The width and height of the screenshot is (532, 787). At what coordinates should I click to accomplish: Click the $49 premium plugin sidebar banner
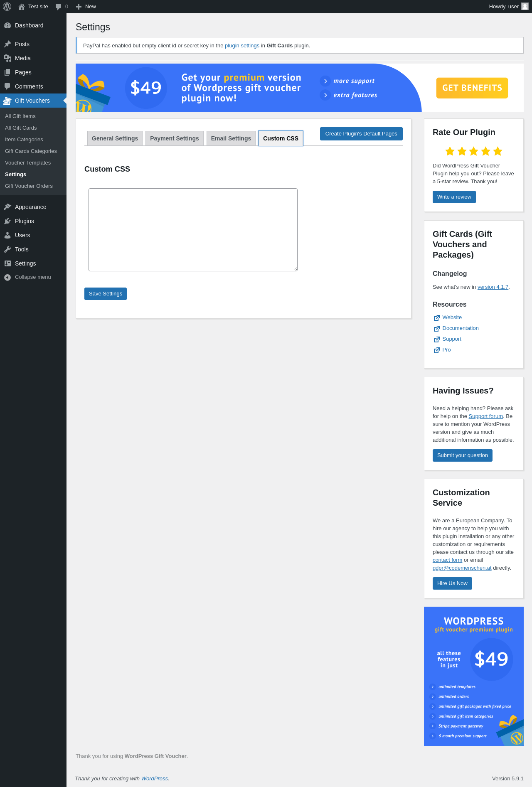click(x=474, y=676)
